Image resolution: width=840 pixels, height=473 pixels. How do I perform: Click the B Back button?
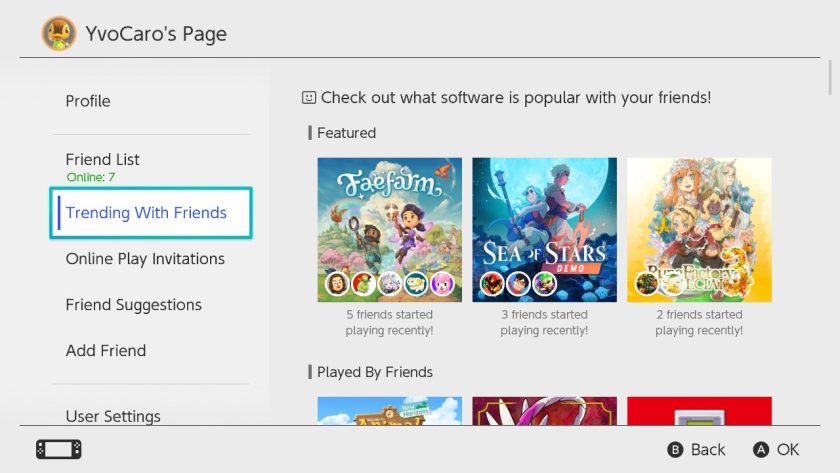(x=696, y=449)
